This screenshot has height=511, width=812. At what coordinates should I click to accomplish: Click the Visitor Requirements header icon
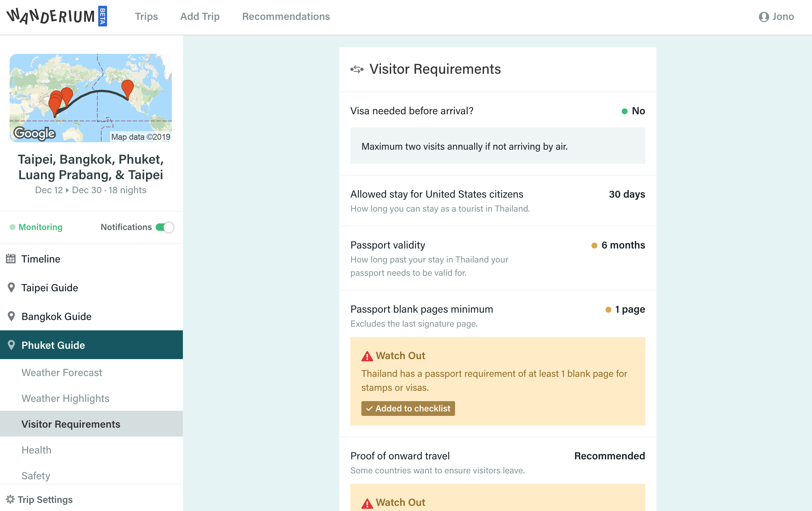(357, 69)
